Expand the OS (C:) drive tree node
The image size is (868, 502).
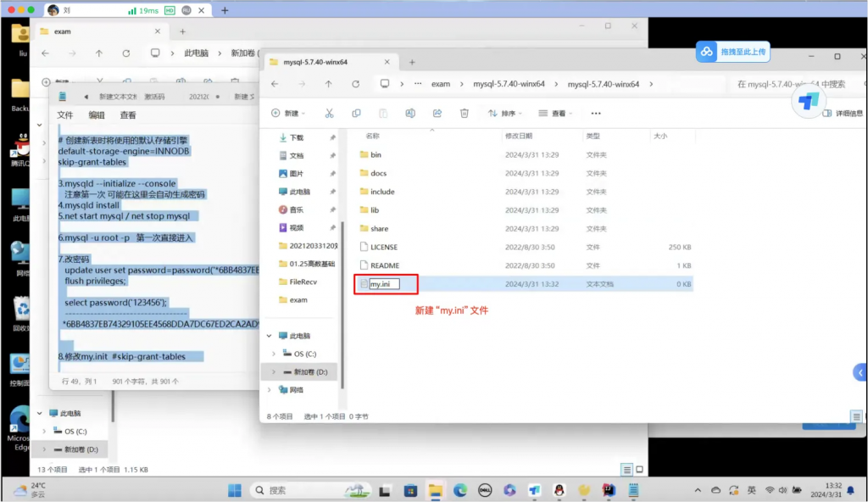[273, 354]
